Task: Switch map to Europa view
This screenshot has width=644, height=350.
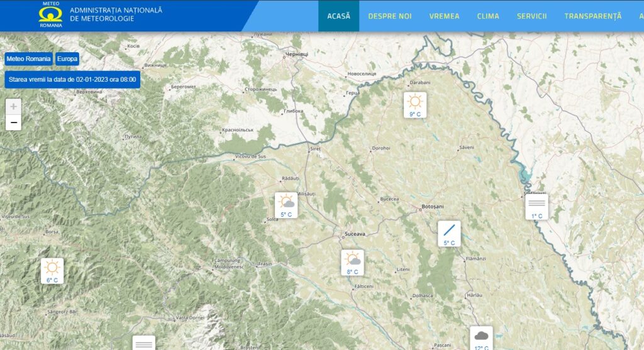Action: click(67, 59)
